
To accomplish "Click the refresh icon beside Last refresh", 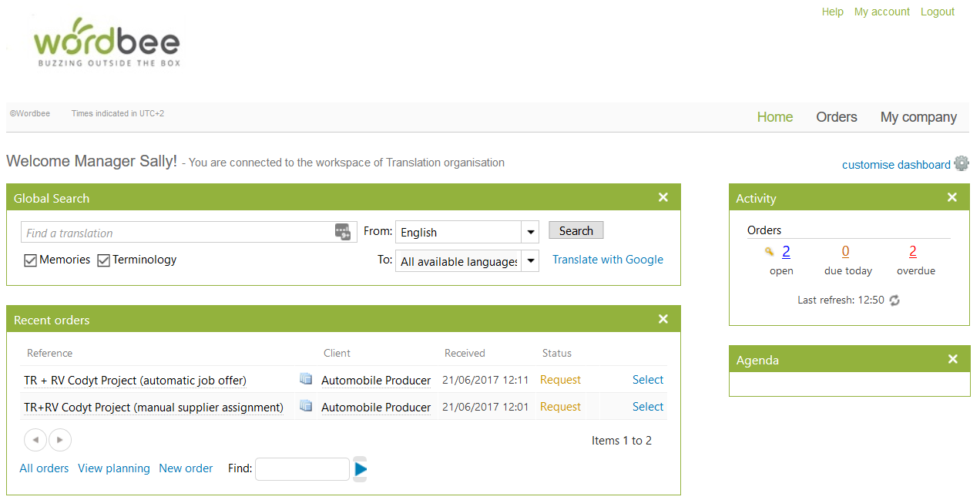I will pyautogui.click(x=894, y=300).
